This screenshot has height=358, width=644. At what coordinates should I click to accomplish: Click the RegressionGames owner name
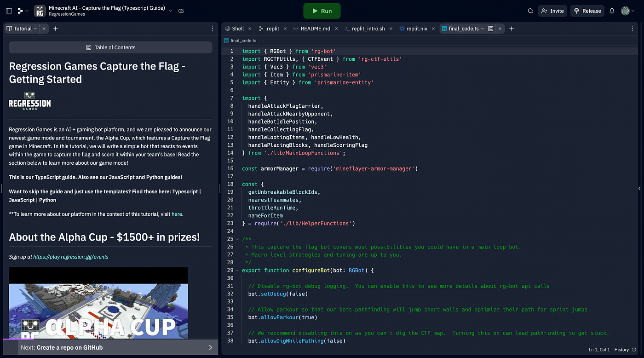coord(67,14)
